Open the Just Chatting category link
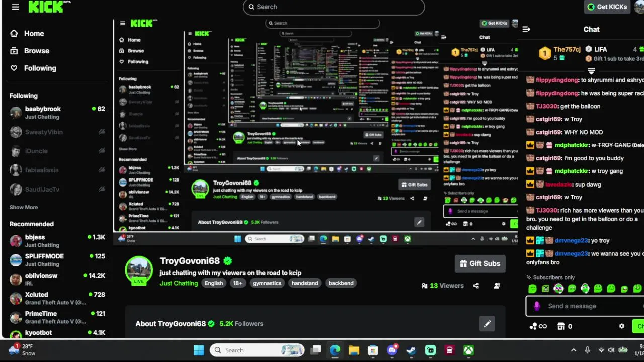644x362 pixels. tap(179, 283)
